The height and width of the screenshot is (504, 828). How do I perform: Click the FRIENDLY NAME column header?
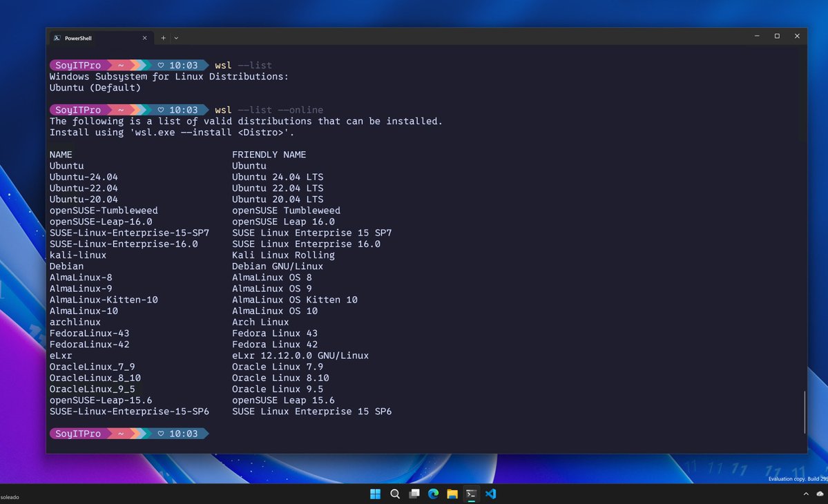pyautogui.click(x=269, y=155)
